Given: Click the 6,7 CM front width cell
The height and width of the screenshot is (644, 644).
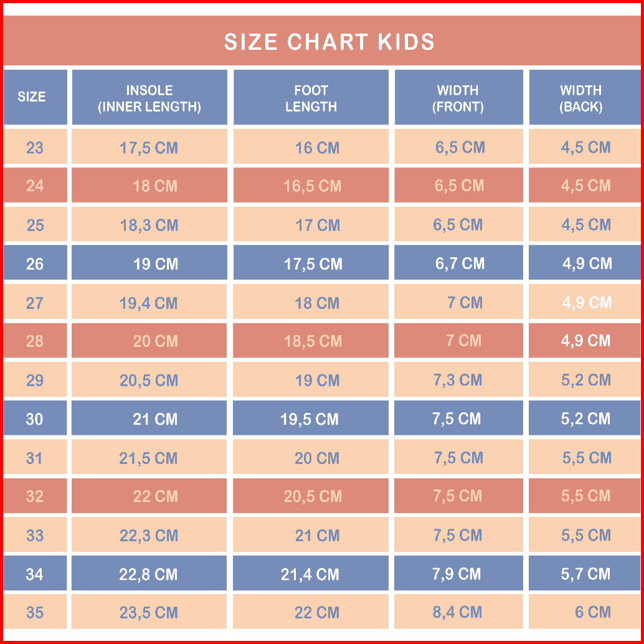Looking at the screenshot, I should (x=460, y=263).
